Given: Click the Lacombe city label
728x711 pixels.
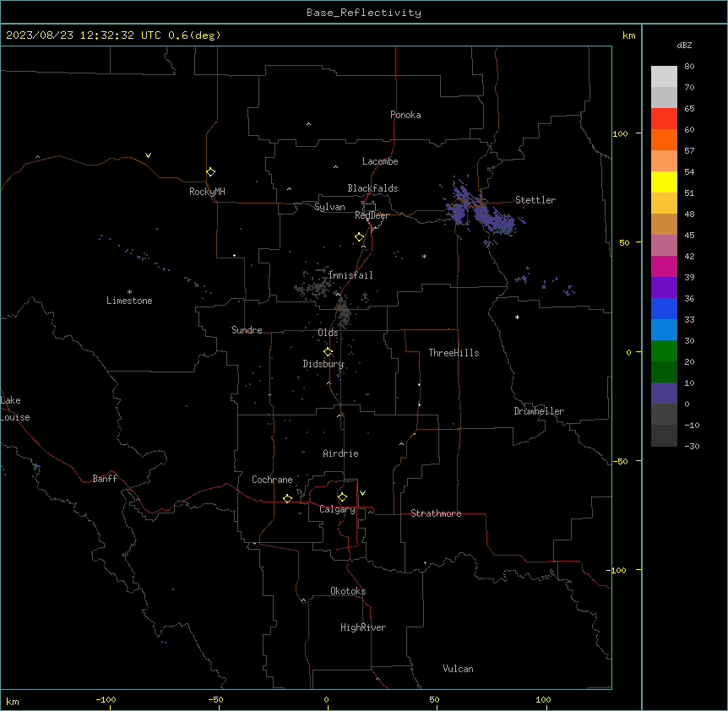Looking at the screenshot, I should coord(380,161).
